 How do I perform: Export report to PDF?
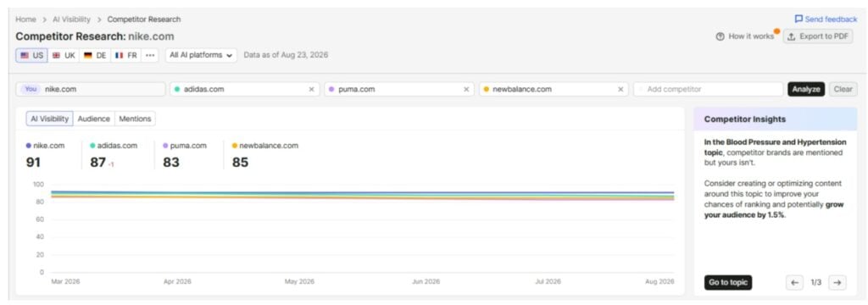click(818, 36)
